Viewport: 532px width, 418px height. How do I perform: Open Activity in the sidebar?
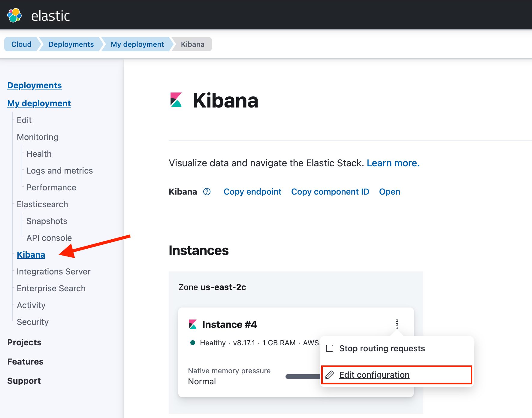click(x=31, y=305)
